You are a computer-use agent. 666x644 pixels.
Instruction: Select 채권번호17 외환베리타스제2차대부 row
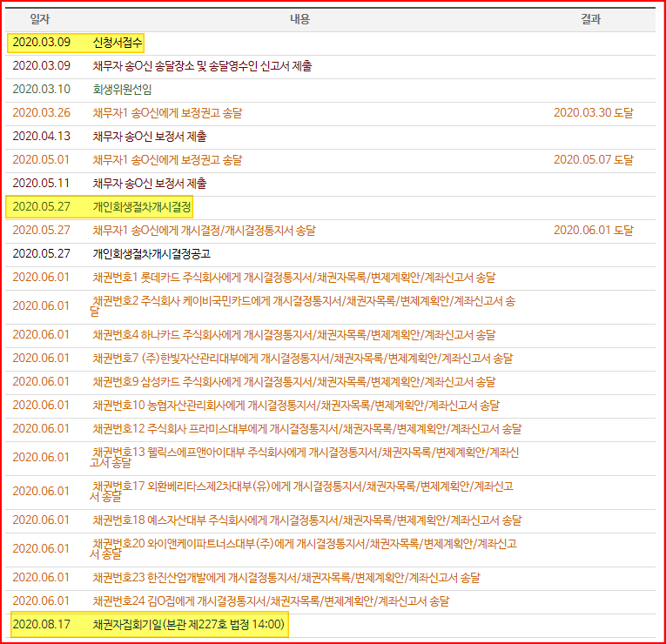coord(331,492)
